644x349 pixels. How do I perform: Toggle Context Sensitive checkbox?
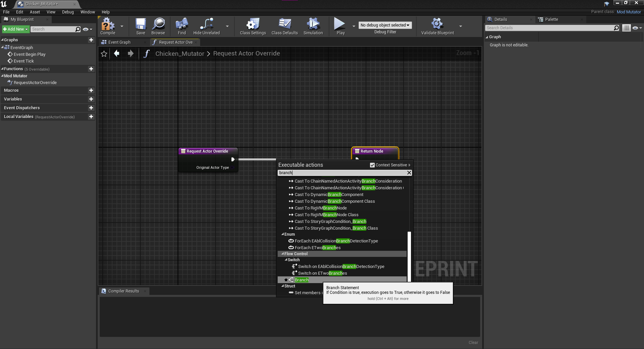pos(372,165)
